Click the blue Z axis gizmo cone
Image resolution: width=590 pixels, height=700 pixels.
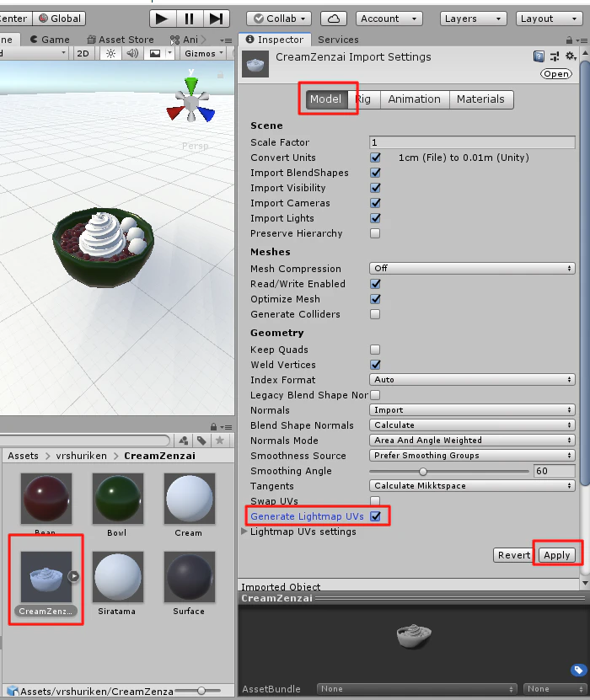click(206, 114)
